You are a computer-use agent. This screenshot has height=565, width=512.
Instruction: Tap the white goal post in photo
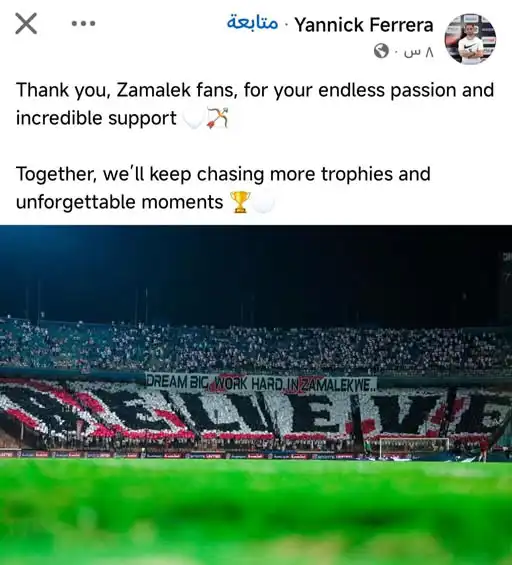414,447
